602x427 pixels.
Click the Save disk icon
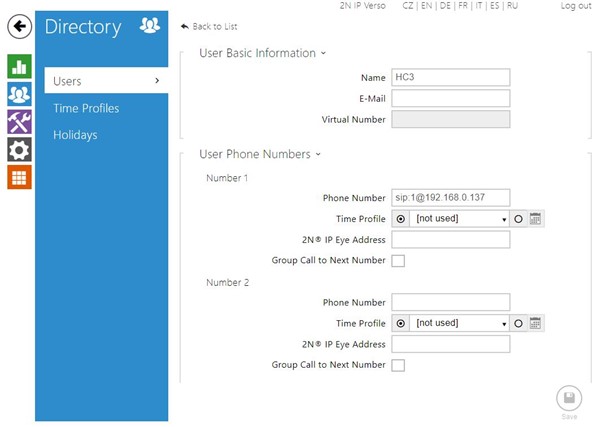coord(568,398)
